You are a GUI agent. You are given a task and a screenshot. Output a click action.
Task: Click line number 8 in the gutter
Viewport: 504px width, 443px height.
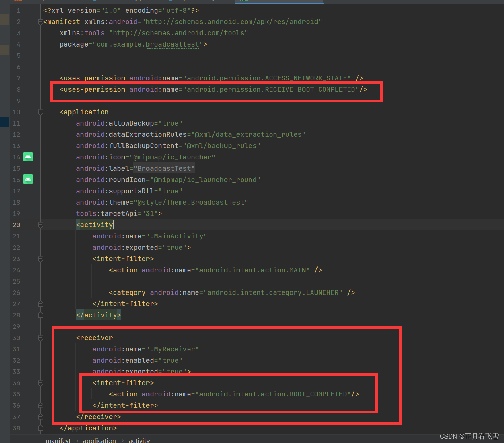[x=18, y=90]
